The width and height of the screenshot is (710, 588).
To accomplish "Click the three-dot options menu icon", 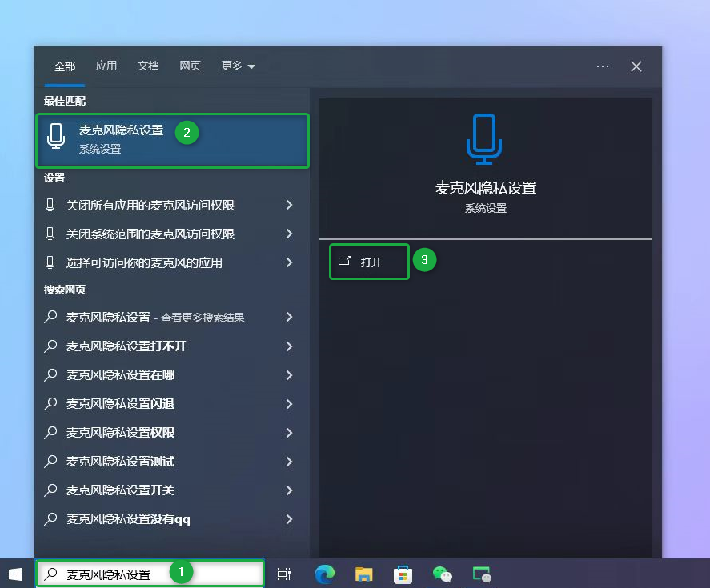I will point(602,66).
